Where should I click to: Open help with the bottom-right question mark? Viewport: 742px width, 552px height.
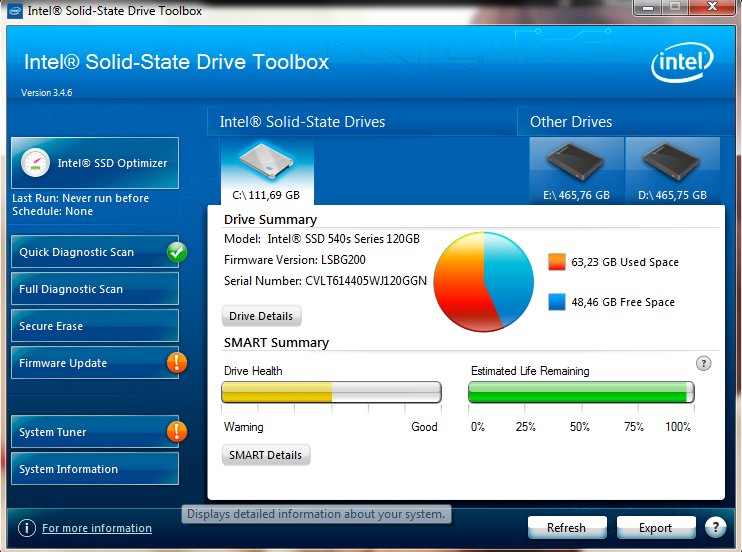(x=716, y=526)
